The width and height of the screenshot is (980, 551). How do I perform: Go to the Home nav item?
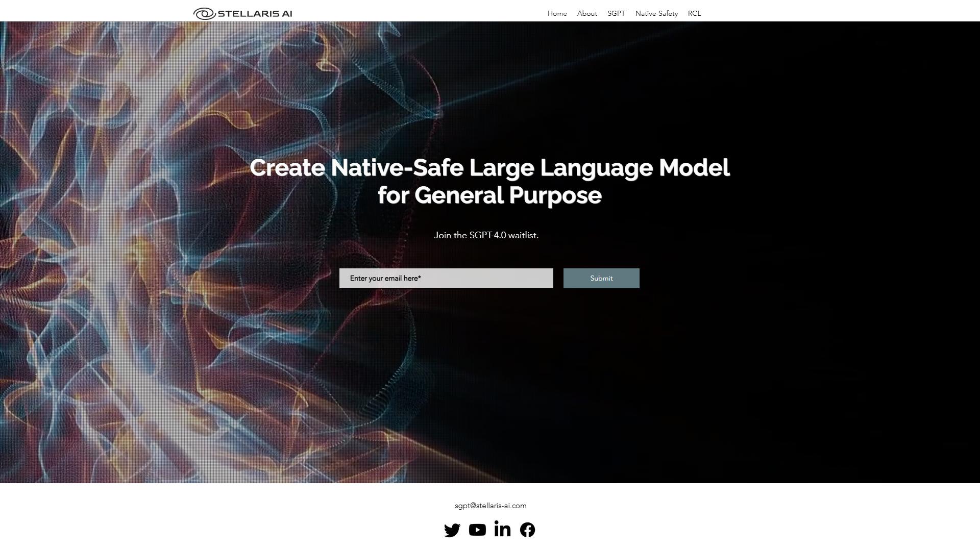tap(557, 14)
